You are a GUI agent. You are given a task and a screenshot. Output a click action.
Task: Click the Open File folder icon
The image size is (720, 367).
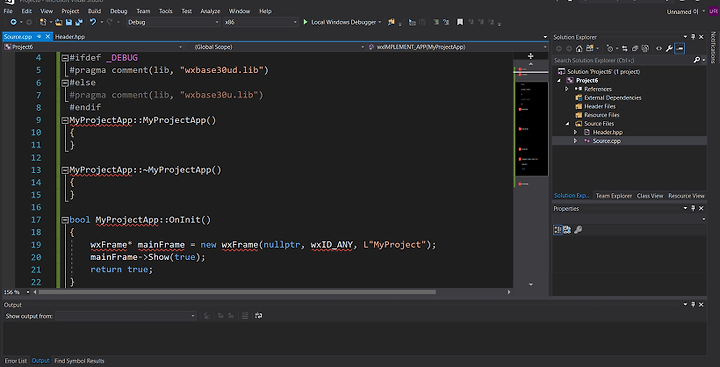click(x=58, y=22)
